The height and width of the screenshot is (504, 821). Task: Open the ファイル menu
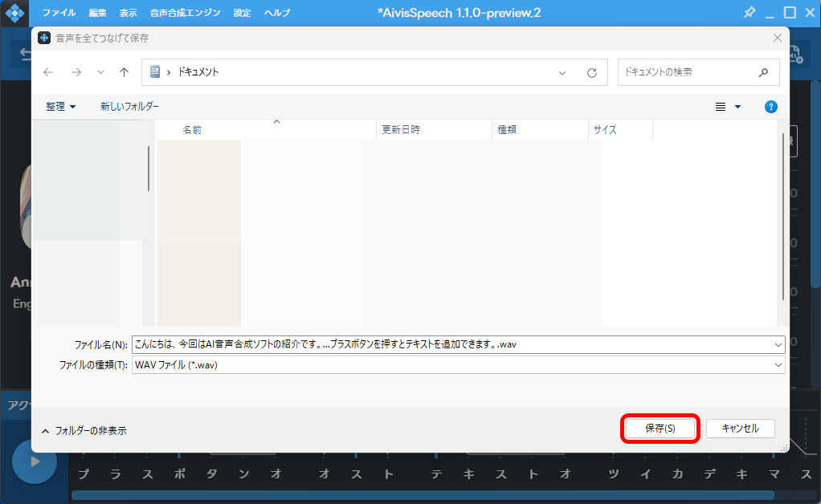pyautogui.click(x=59, y=13)
